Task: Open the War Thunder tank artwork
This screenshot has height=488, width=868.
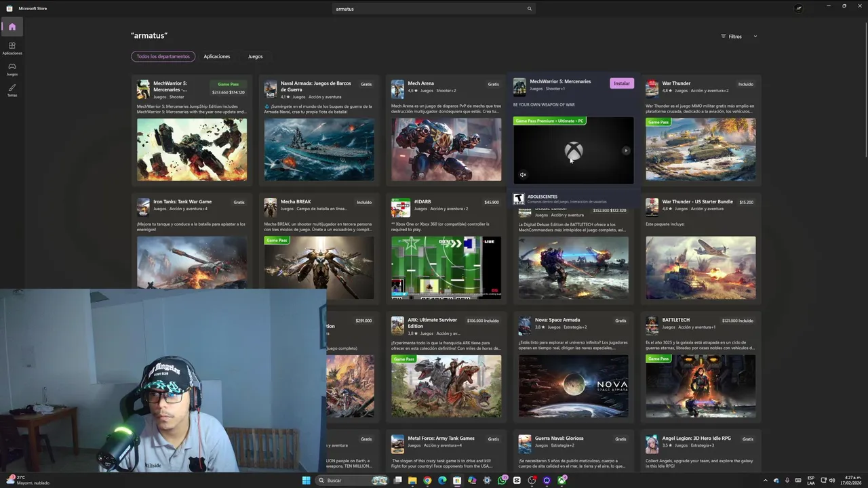Action: [x=701, y=150]
